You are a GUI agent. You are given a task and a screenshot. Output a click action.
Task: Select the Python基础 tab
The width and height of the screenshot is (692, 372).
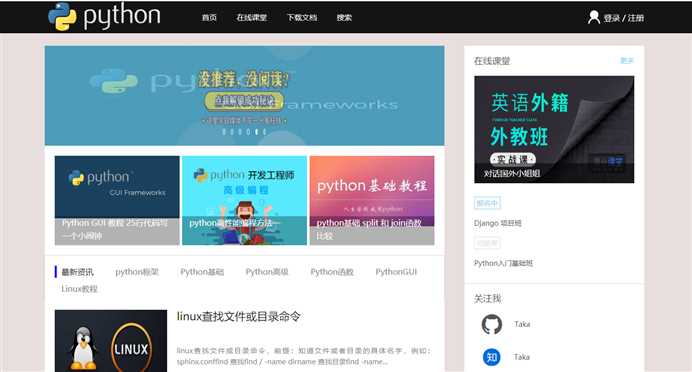(202, 272)
